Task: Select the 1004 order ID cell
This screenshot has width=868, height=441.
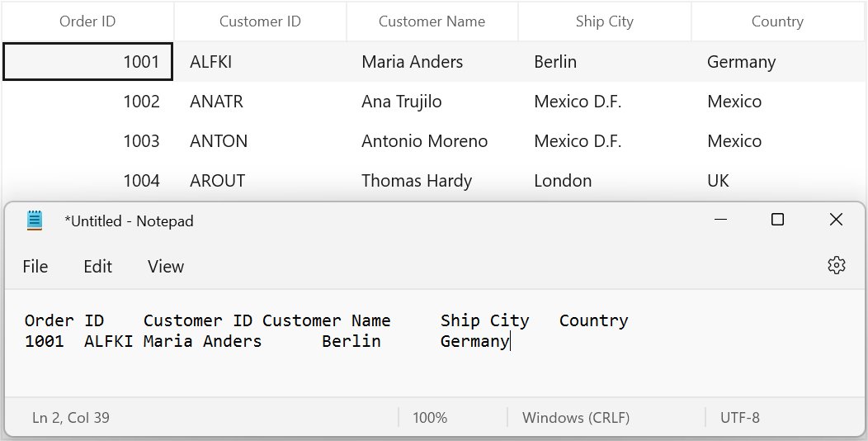Action: tap(87, 181)
